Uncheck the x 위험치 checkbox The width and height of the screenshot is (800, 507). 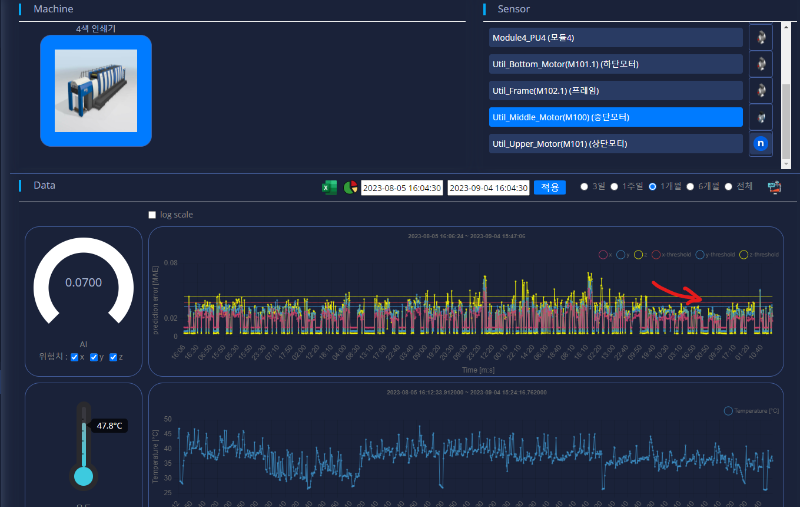(x=74, y=357)
